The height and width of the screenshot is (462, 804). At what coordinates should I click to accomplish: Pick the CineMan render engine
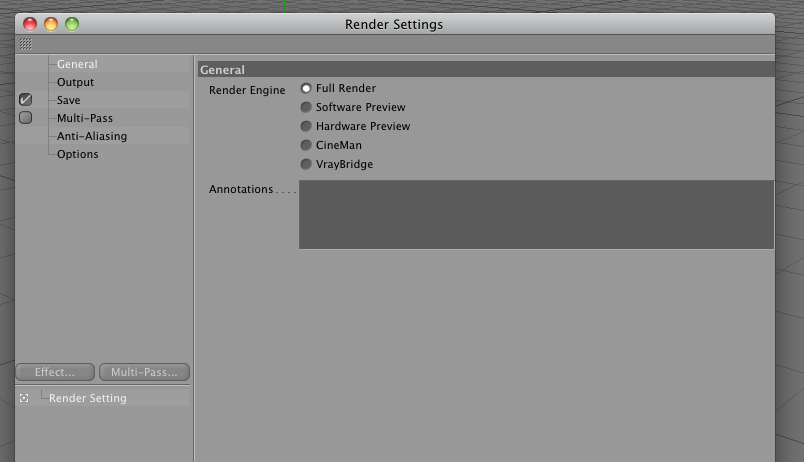(x=306, y=145)
